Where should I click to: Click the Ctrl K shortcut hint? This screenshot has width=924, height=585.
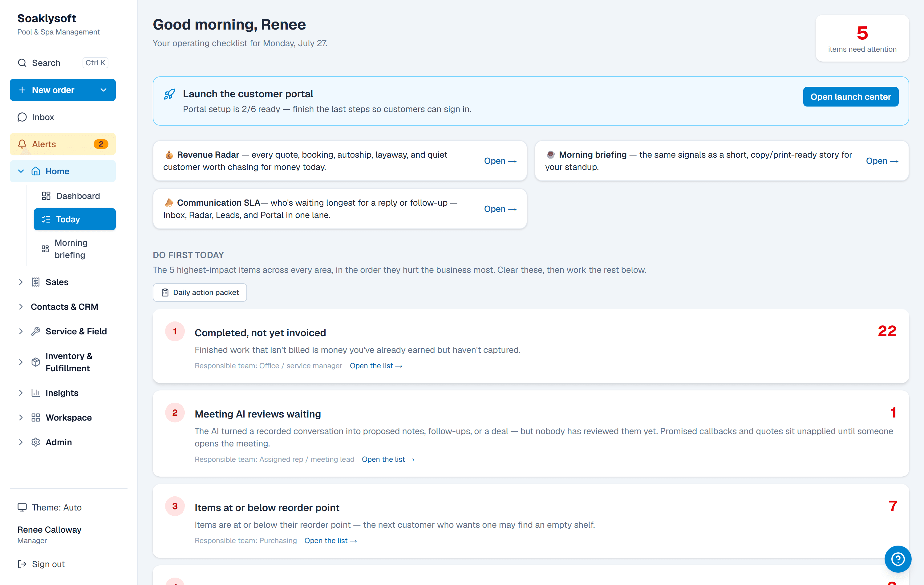click(95, 63)
